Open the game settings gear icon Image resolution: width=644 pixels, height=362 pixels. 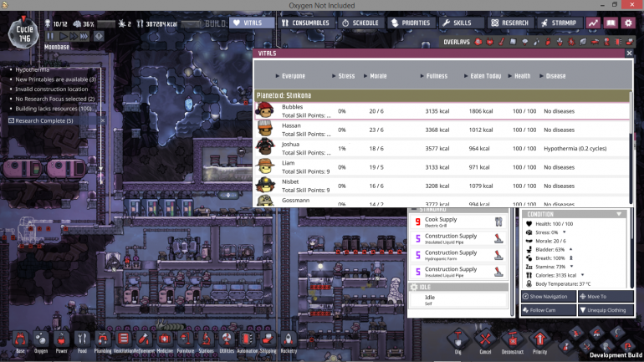point(628,23)
